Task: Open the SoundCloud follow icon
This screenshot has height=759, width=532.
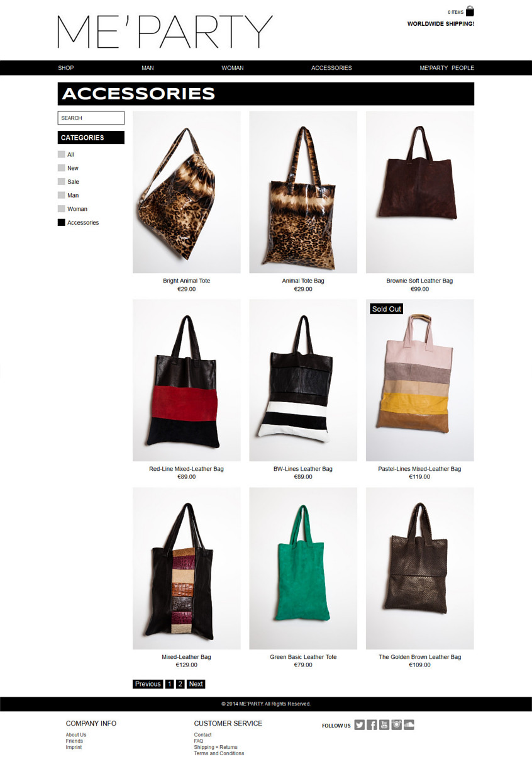Action: click(409, 725)
